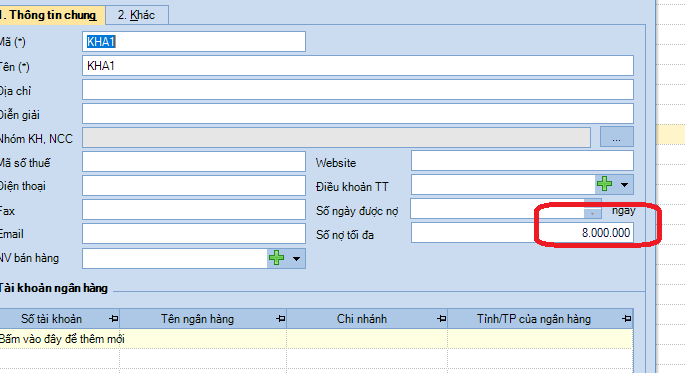Click the Fax input field
Viewport: 685px width, 373px height.
pos(194,210)
